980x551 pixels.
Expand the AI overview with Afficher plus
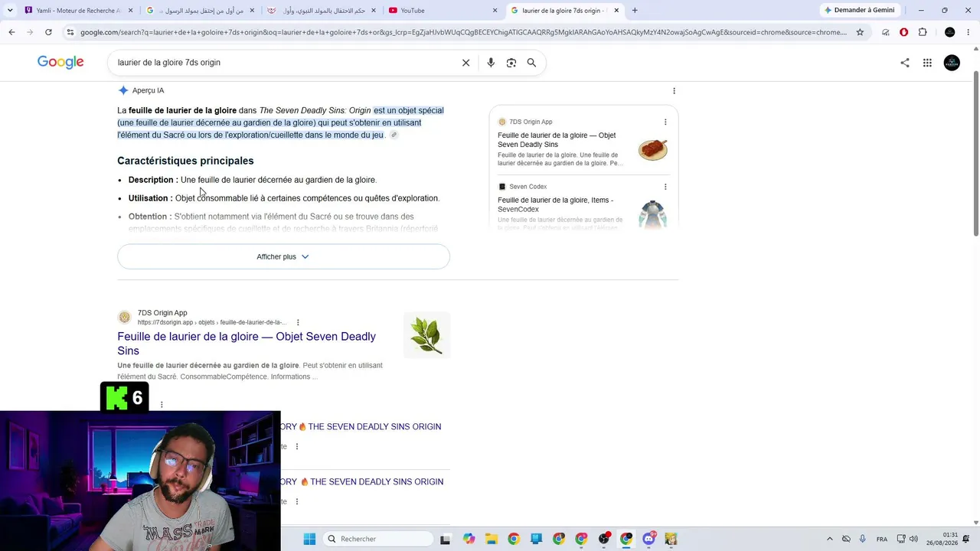tap(283, 256)
